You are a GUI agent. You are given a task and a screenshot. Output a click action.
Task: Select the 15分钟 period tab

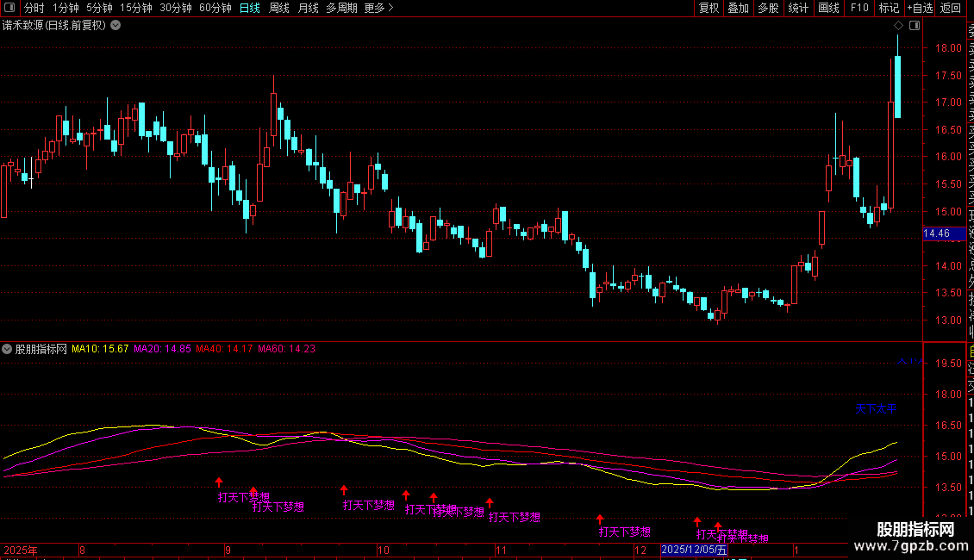coord(135,8)
